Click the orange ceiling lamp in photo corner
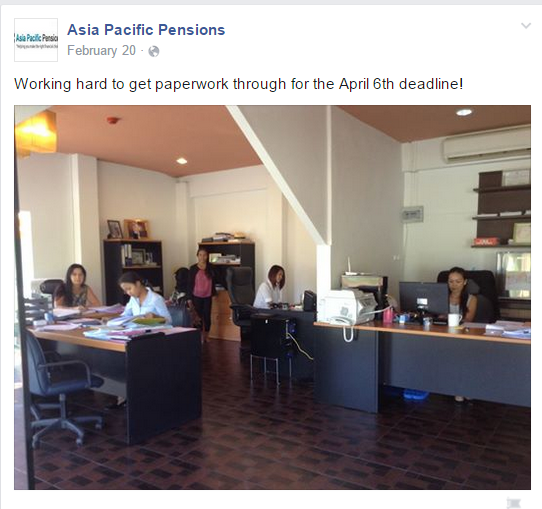The height and width of the screenshot is (509, 542). (x=36, y=131)
